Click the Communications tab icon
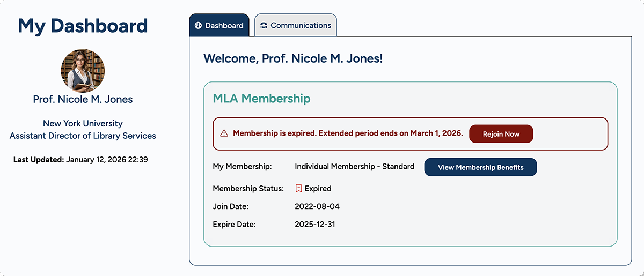 [264, 26]
